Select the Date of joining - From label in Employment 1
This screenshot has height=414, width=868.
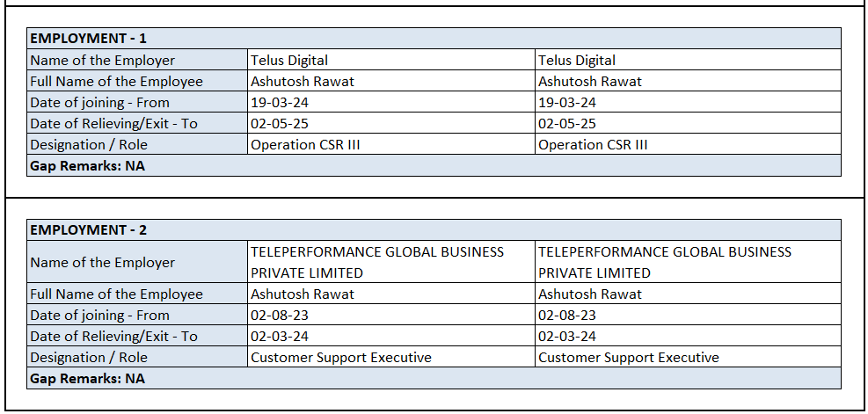(x=99, y=103)
